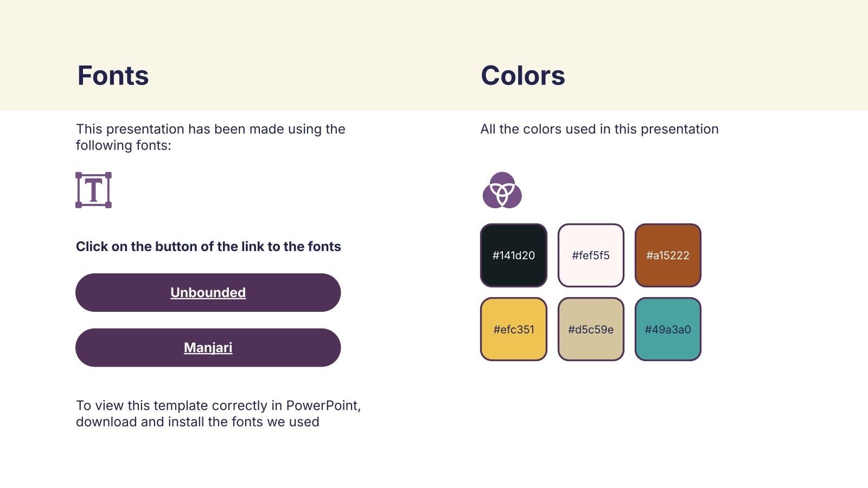Select the Fonts heading
The width and height of the screenshot is (868, 488).
(113, 75)
